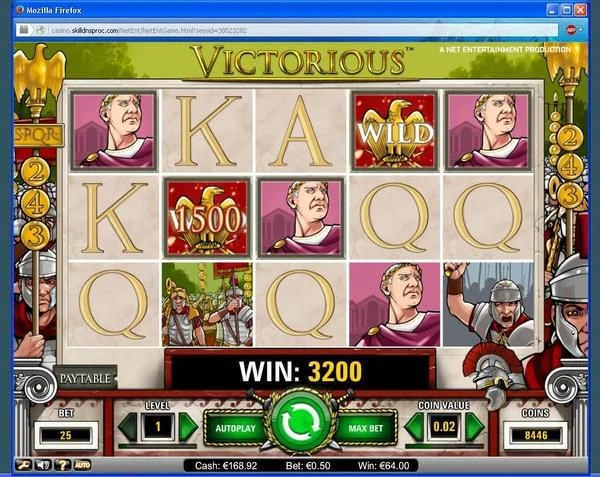Viewport: 600px width, 477px height.
Task: Select Max Bet
Action: [x=365, y=428]
